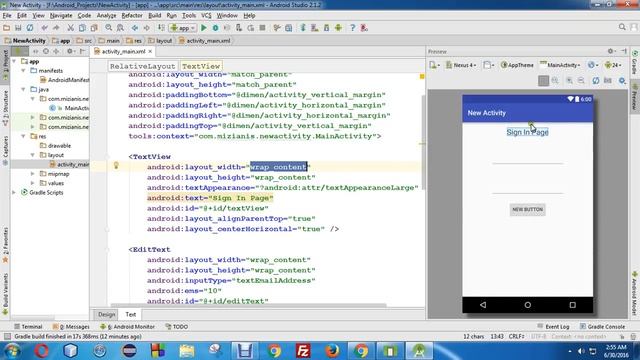Open Firefox from the Windows taskbar
This screenshot has width=640, height=360.
click(x=332, y=351)
